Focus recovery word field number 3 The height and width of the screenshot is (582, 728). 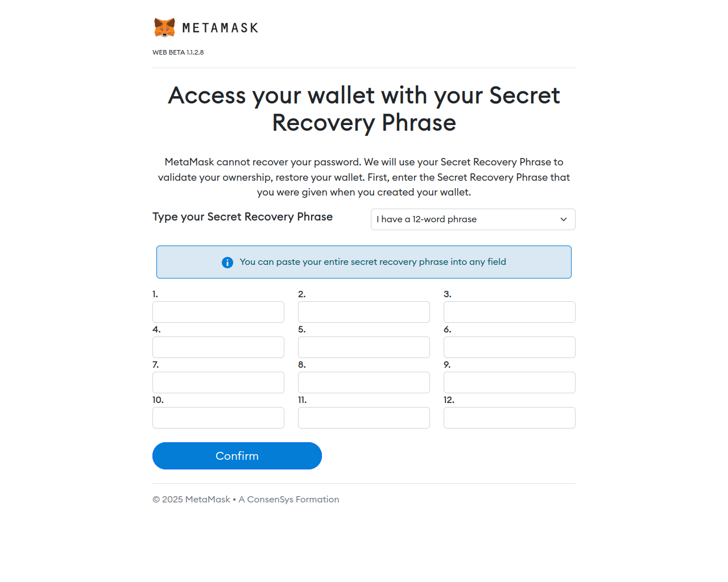coord(510,312)
